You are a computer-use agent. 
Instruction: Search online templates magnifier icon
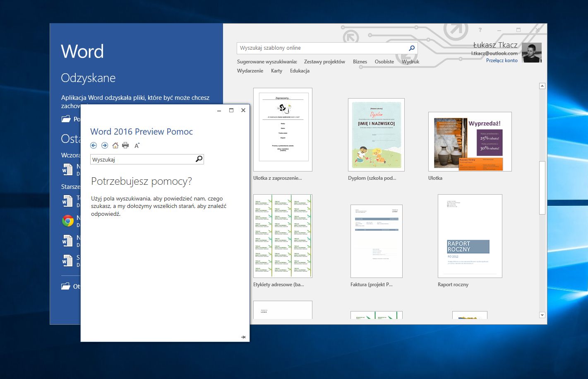[412, 48]
